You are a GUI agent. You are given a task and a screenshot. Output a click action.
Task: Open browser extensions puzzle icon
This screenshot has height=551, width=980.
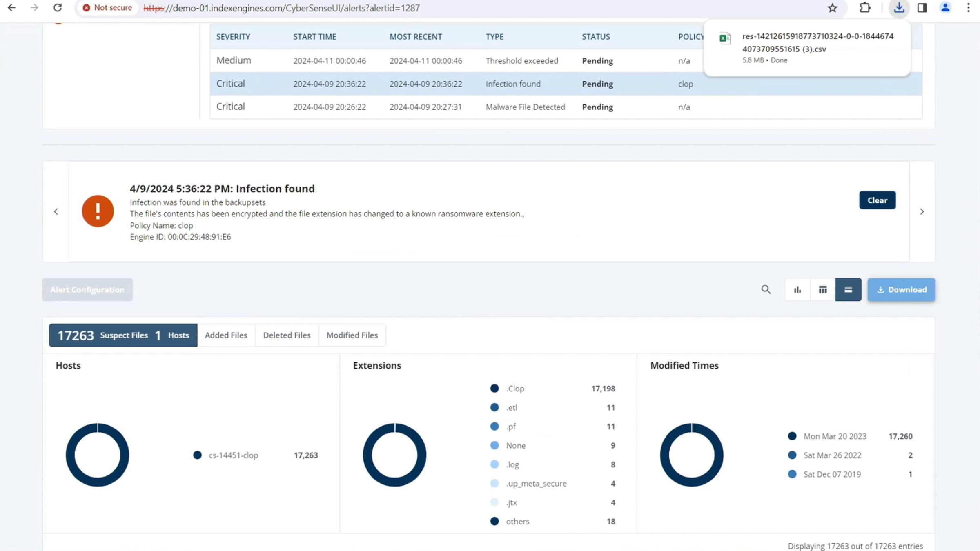[864, 8]
